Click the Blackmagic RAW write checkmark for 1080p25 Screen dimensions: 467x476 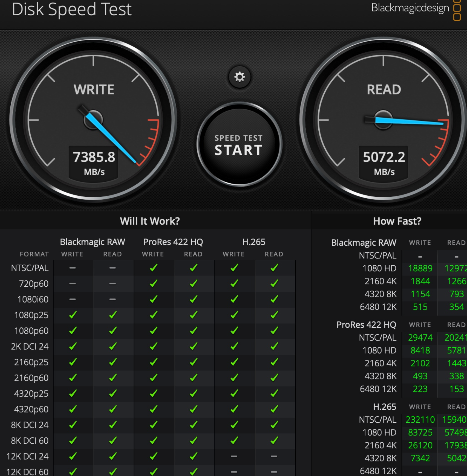(73, 315)
